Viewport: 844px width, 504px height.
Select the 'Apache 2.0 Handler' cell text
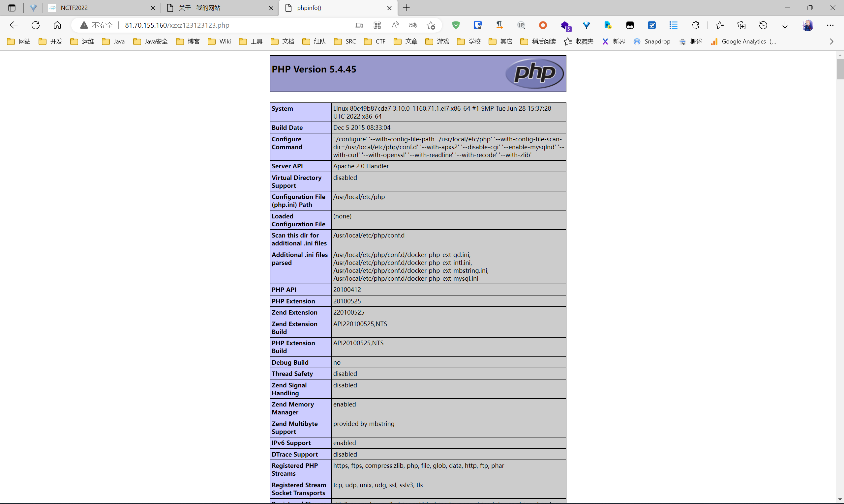(x=361, y=166)
